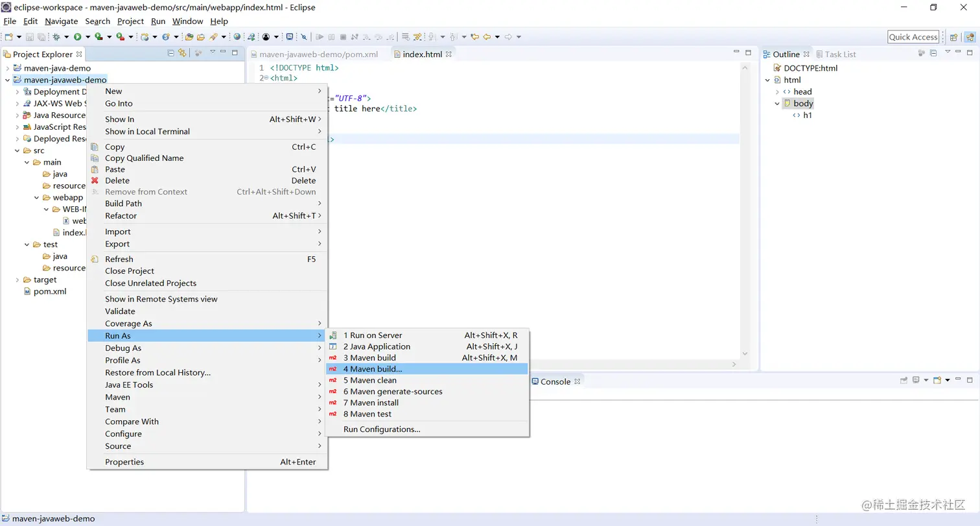Open the Outline view menu triangle
Image resolution: width=980 pixels, height=526 pixels.
pyautogui.click(x=948, y=51)
